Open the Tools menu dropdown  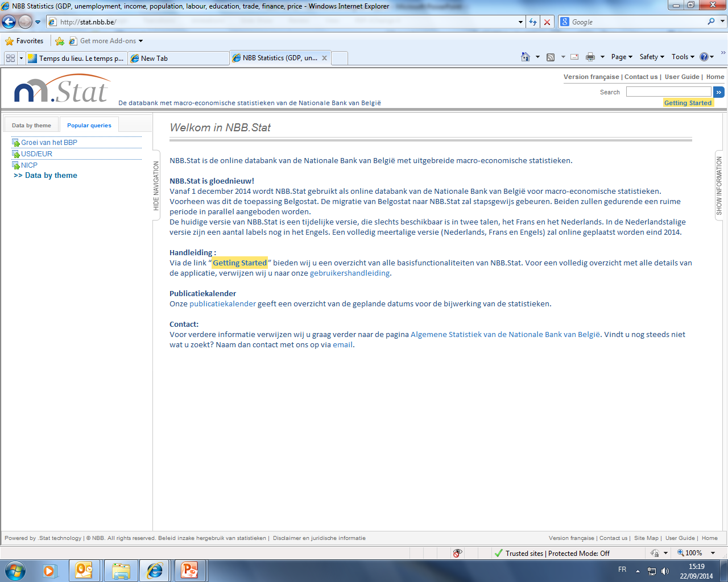pyautogui.click(x=683, y=57)
